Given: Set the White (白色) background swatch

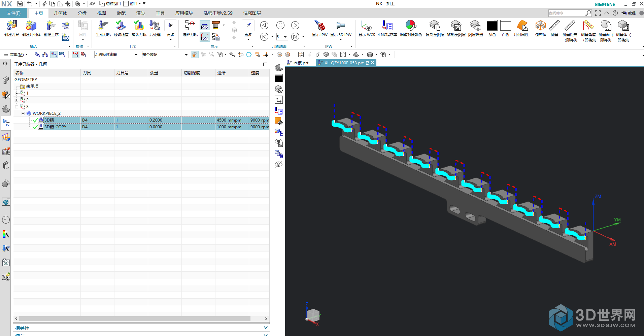Looking at the screenshot, I should [x=505, y=26].
